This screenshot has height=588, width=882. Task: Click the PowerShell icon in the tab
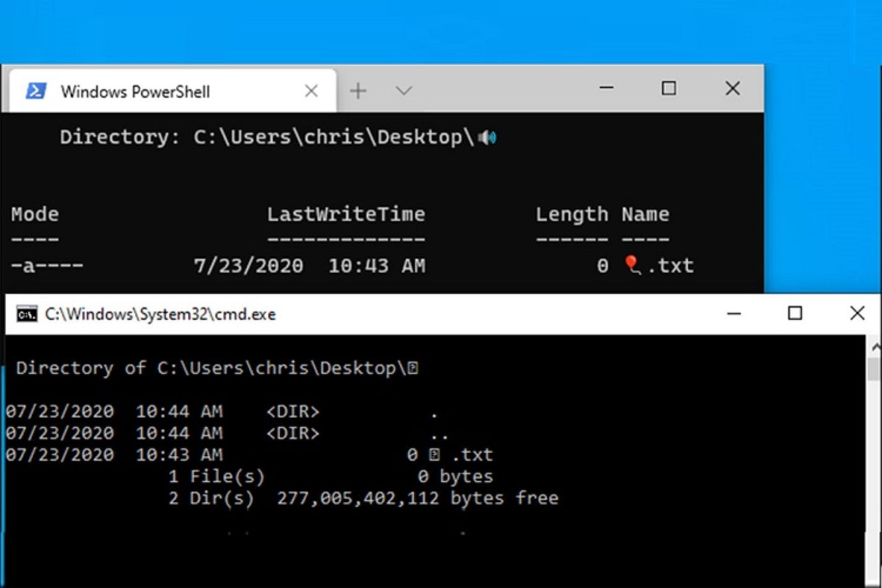(36, 91)
